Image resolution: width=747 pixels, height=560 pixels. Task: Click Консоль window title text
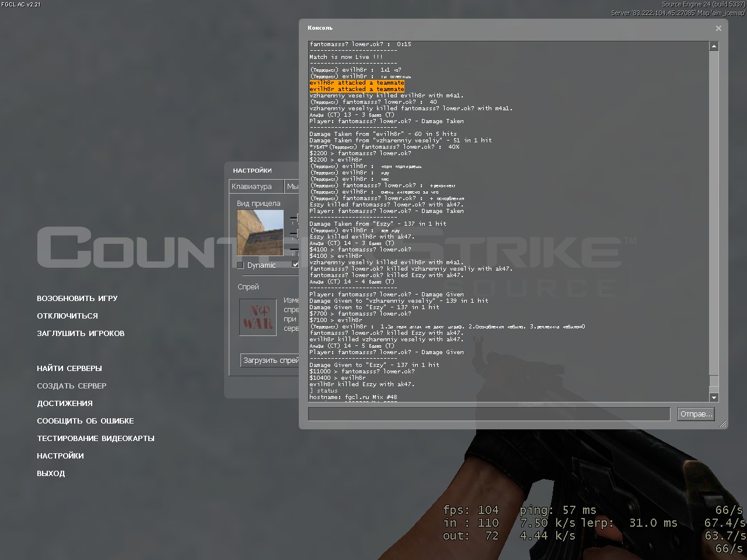point(320,28)
